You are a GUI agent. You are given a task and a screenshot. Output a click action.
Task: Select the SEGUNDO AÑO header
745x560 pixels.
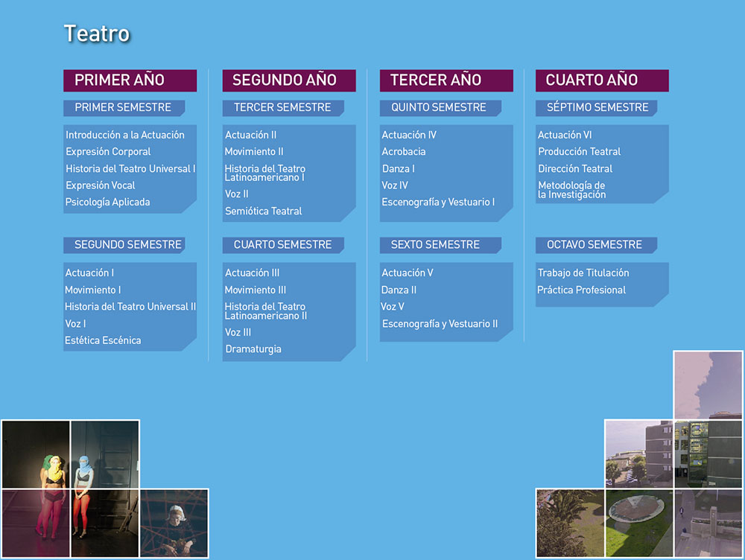pos(289,80)
